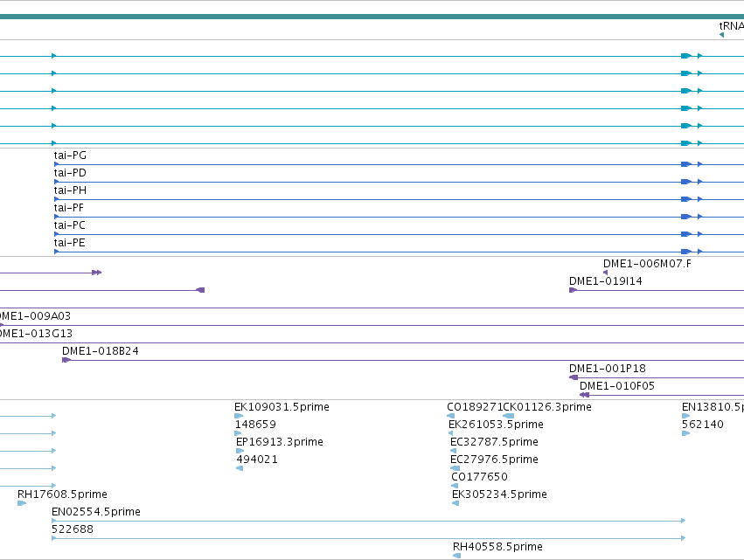Click the DME1-019I14 feature label

coord(606,281)
